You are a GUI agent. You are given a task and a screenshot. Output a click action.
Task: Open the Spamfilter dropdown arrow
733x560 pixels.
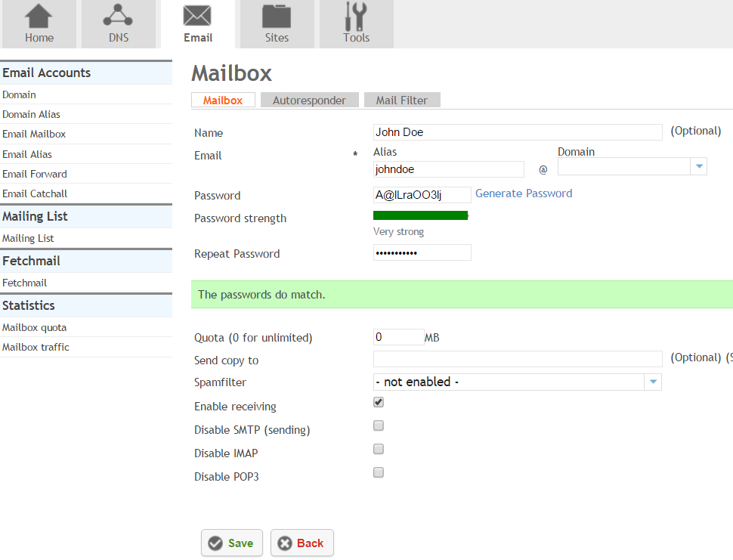[652, 382]
